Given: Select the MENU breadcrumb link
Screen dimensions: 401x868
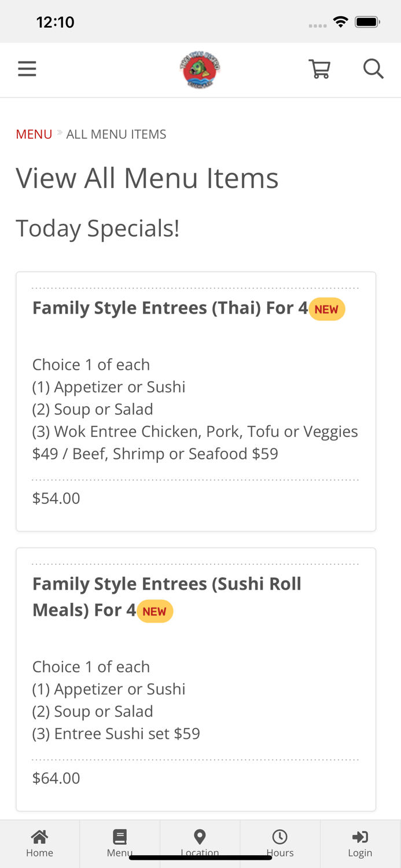Looking at the screenshot, I should pos(34,134).
